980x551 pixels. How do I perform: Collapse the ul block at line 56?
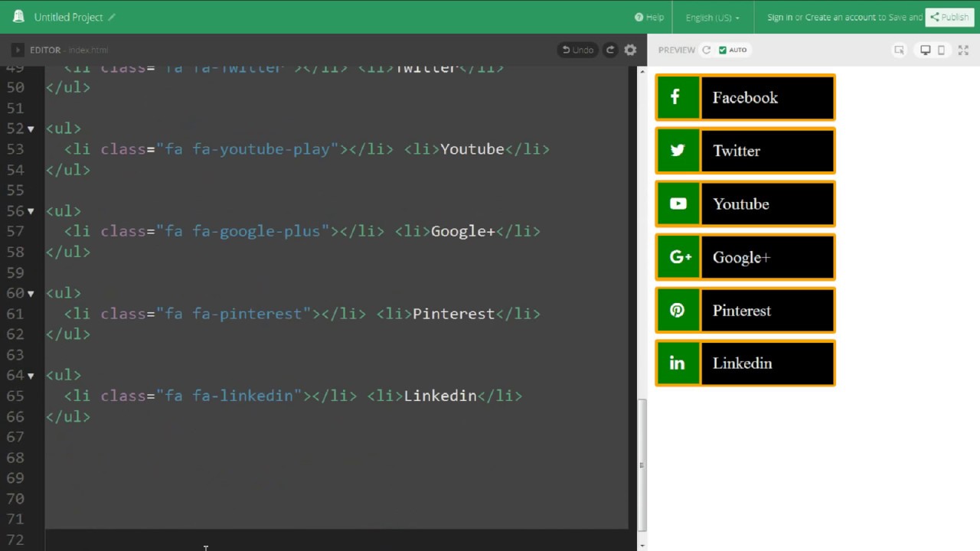[31, 210]
